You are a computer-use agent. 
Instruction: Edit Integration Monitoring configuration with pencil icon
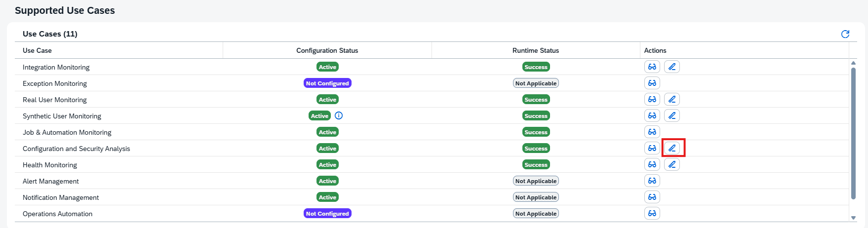[x=671, y=67]
